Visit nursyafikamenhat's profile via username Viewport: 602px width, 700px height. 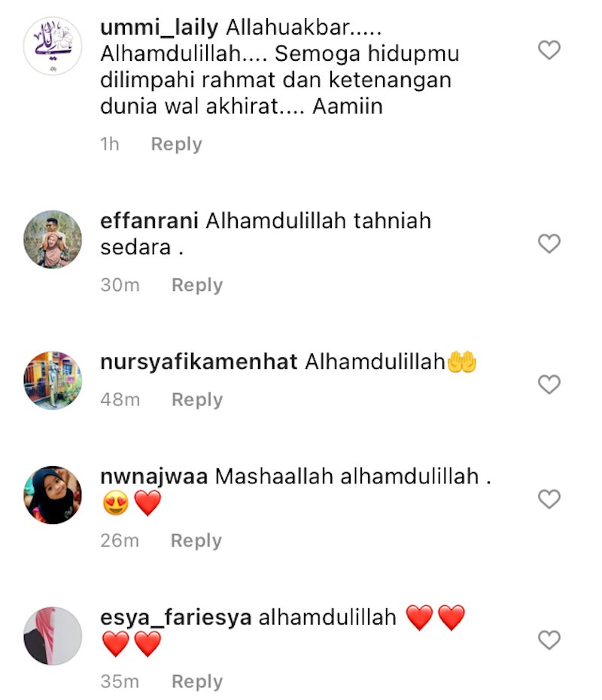199,362
